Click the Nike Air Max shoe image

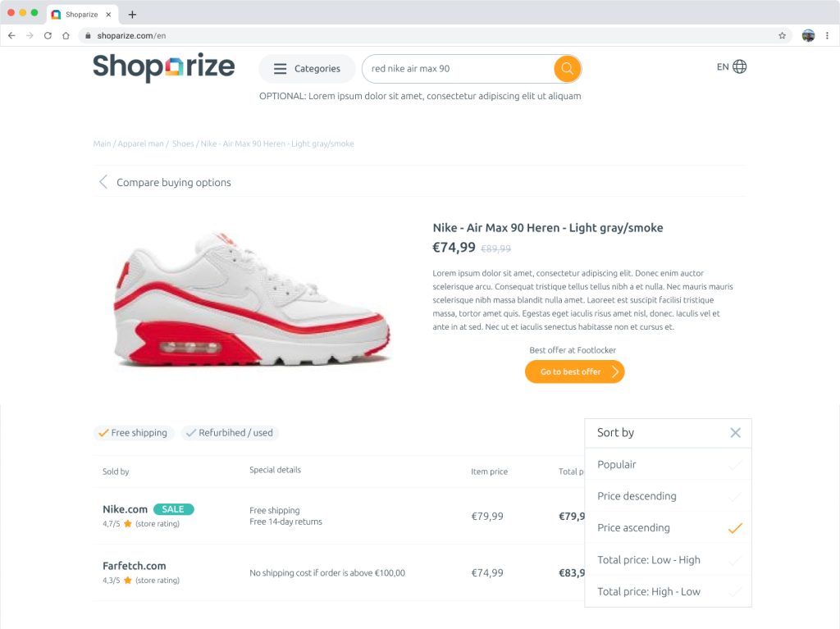[253, 300]
